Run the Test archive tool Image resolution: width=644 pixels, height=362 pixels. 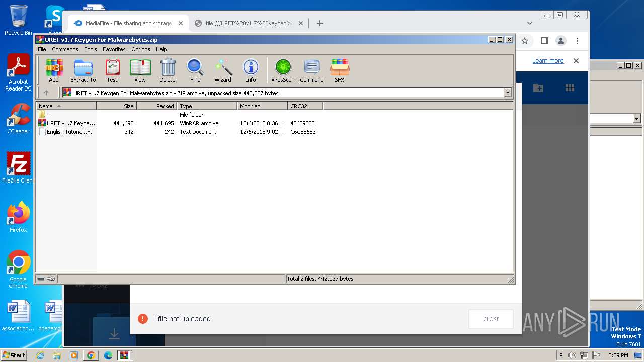(x=112, y=70)
